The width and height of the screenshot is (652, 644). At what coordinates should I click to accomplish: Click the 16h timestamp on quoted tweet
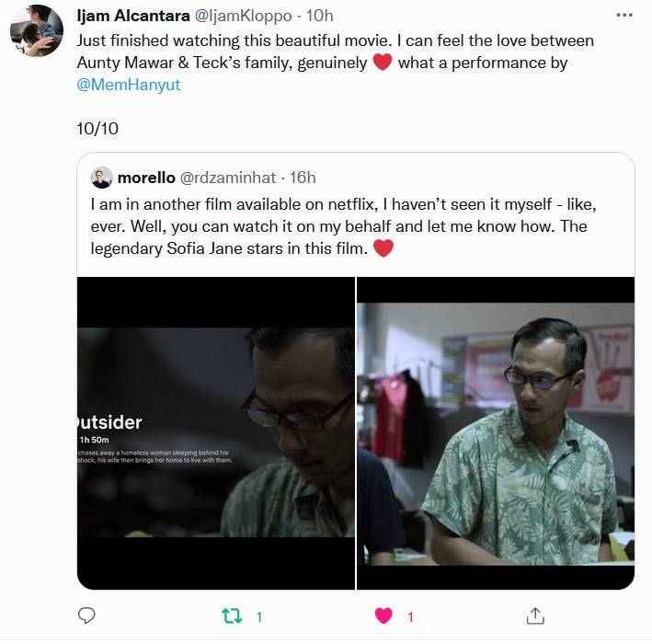pyautogui.click(x=302, y=178)
